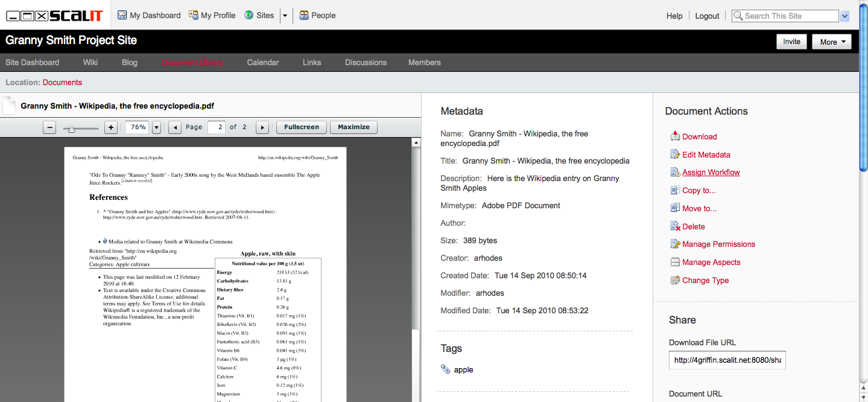This screenshot has width=868, height=402.
Task: Click the Change Type link text
Action: coord(706,280)
